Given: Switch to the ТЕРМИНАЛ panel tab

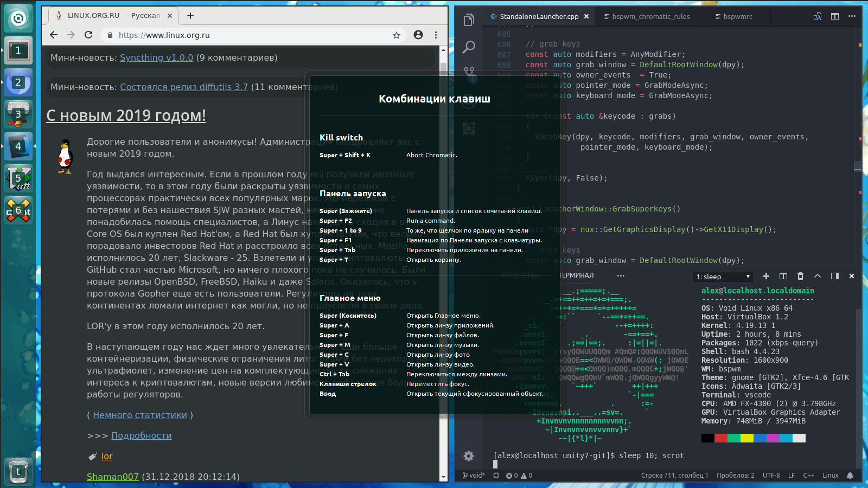Looking at the screenshot, I should (576, 275).
